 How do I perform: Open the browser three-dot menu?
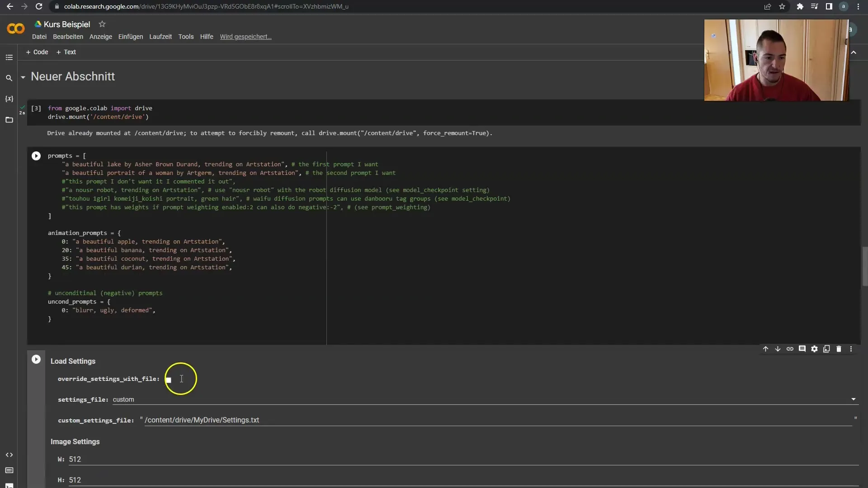pos(858,6)
